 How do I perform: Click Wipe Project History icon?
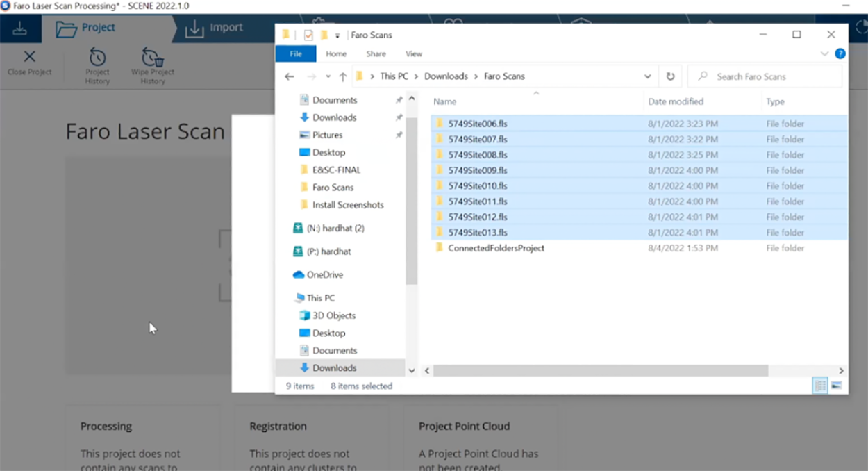(152, 58)
